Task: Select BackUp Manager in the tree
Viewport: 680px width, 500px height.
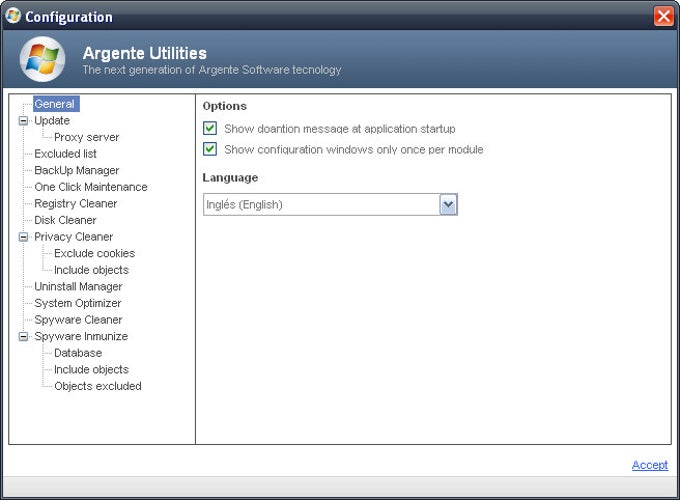Action: 77,170
